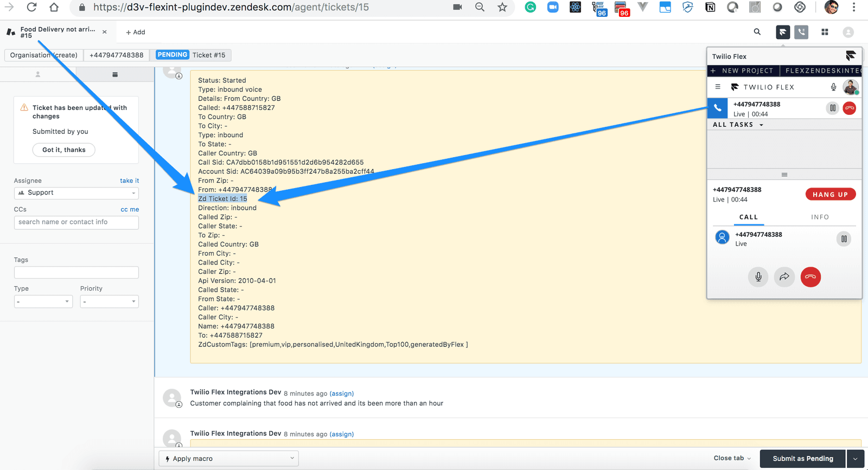Viewport: 868px width, 470px height.
Task: Mute call with bottom microphone button
Action: (x=758, y=277)
